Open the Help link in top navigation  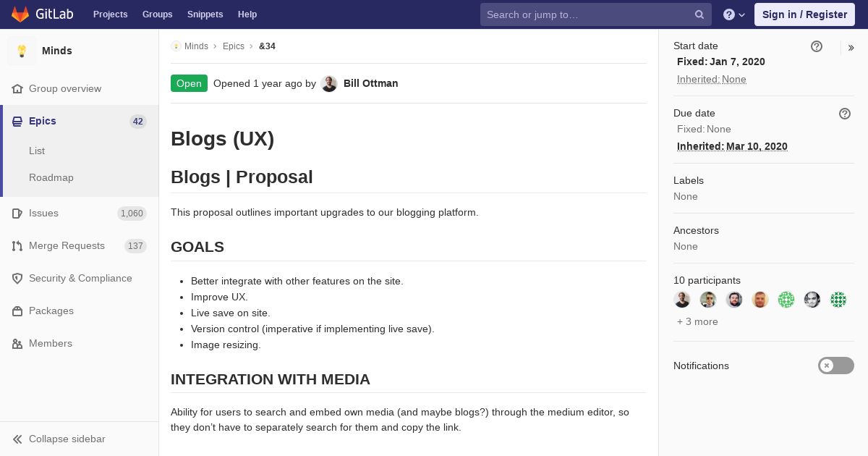pyautogui.click(x=247, y=14)
